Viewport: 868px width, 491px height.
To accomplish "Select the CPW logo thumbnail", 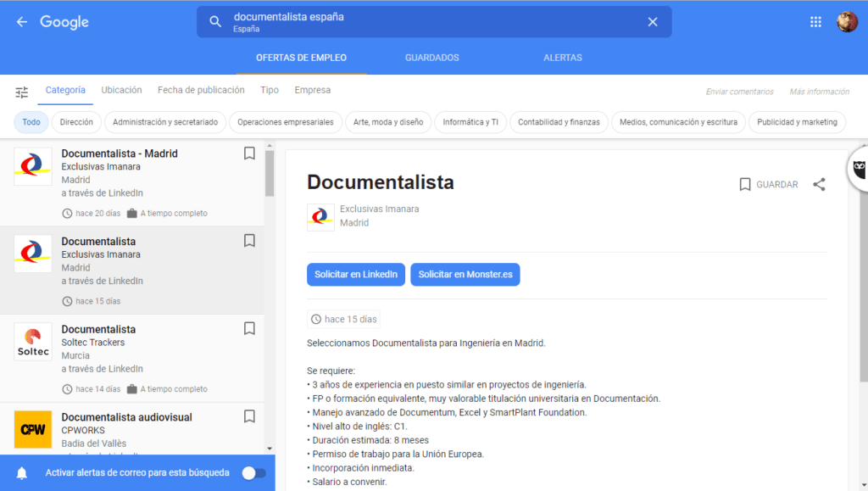I will pyautogui.click(x=33, y=429).
